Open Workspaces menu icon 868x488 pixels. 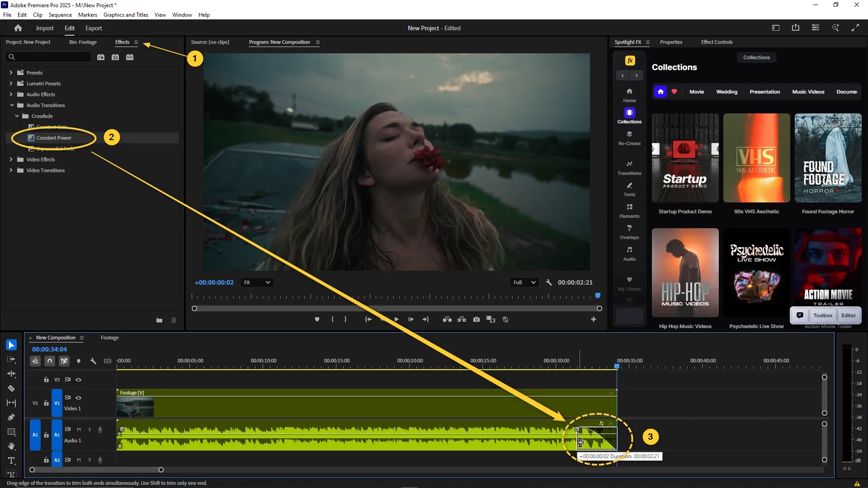[816, 28]
